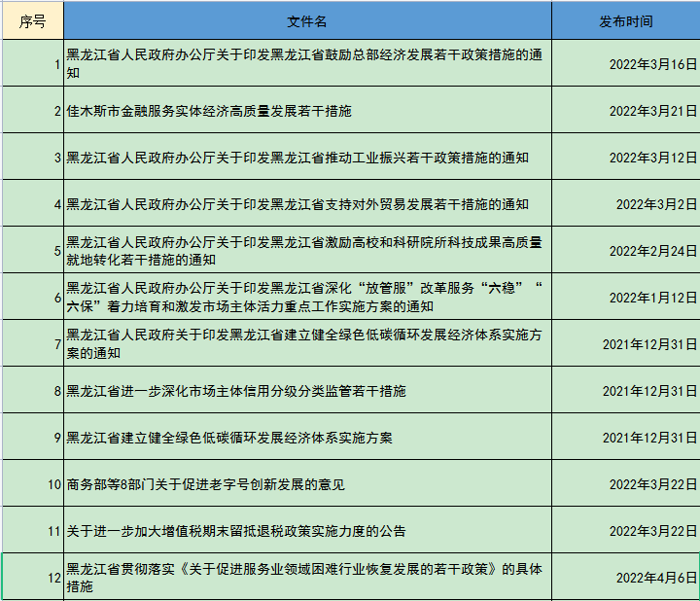The height and width of the screenshot is (601, 700).
Task: Select the date cell 2022年3月16日
Action: click(x=625, y=64)
